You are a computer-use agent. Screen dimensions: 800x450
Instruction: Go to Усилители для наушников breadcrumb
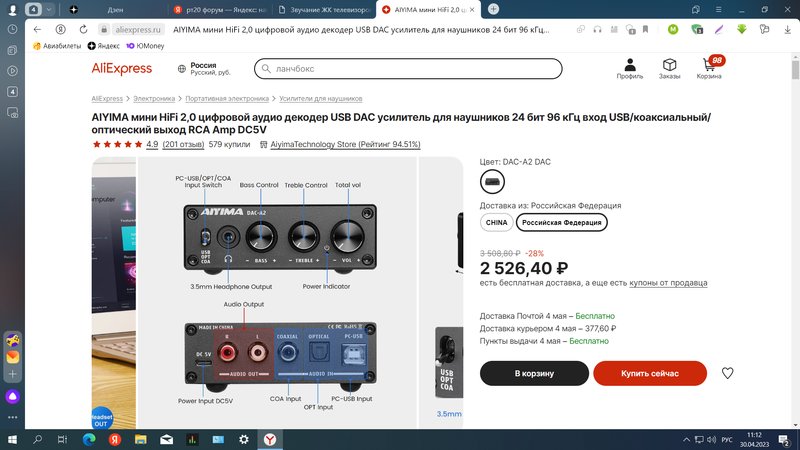click(x=320, y=98)
